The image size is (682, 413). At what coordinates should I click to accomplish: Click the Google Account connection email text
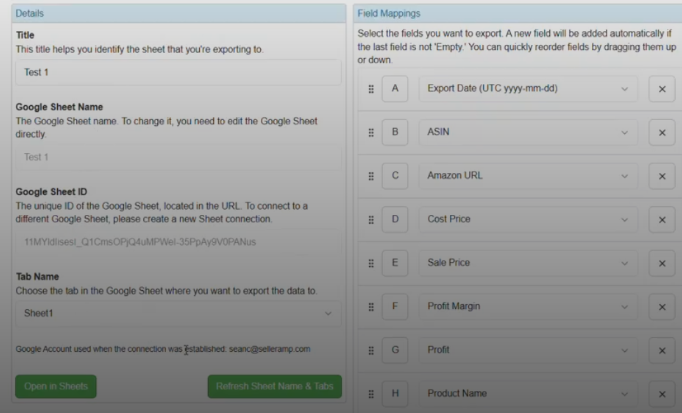pos(270,349)
